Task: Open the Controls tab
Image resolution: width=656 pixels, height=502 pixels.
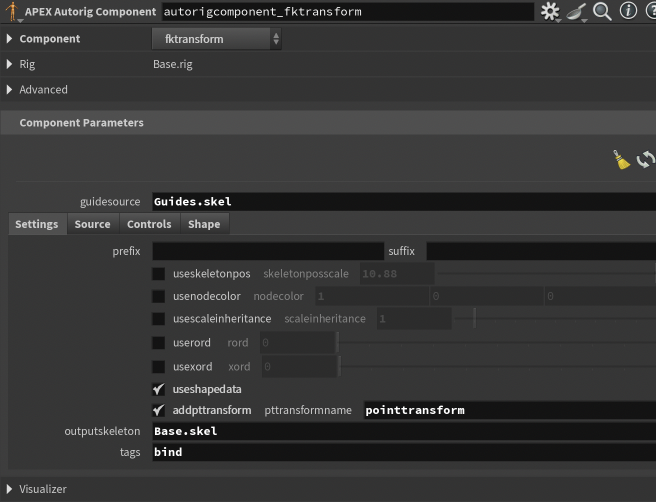Action: click(149, 224)
